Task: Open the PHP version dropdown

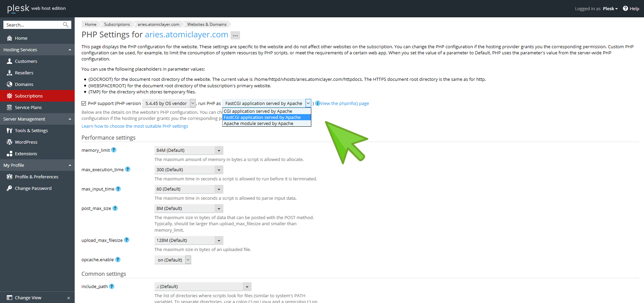Action: pyautogui.click(x=193, y=103)
